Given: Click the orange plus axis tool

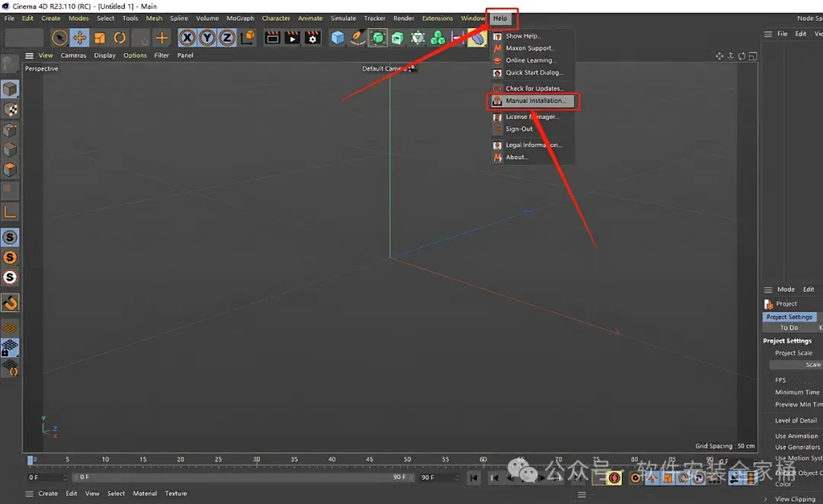Looking at the screenshot, I should pos(162,38).
